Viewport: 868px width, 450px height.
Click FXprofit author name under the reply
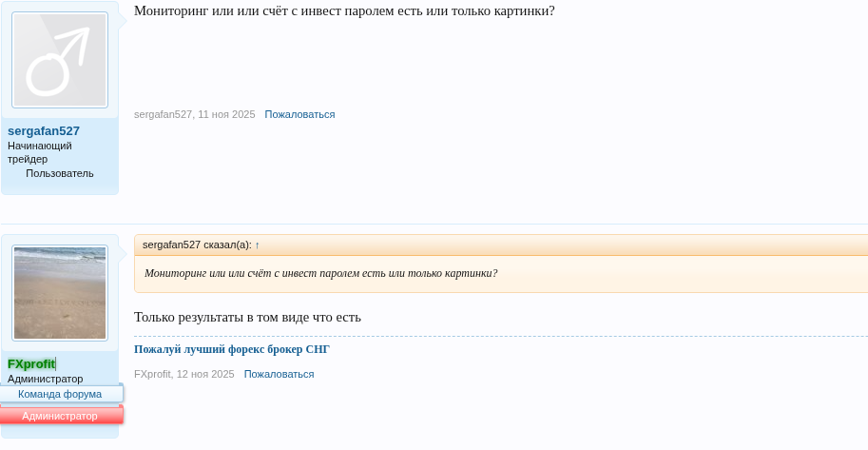pos(152,374)
